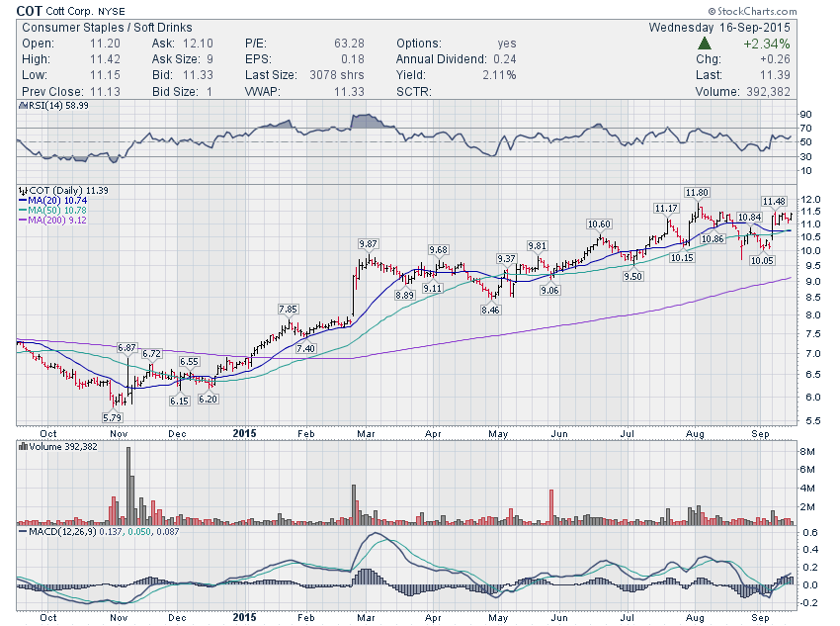Screen dimensions: 840x626
Task: Select the purple MA(200) 9.12 legend entry
Action: pos(52,220)
